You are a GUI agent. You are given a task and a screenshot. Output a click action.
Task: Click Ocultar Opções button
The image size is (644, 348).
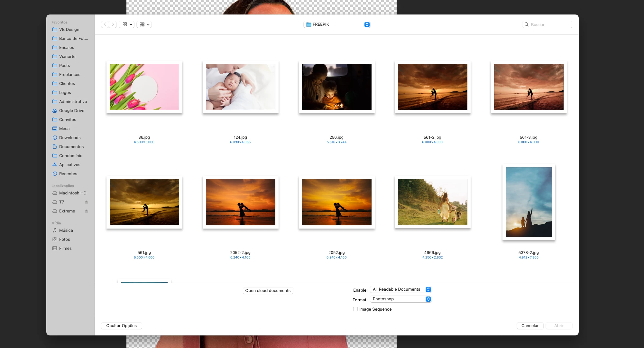tap(121, 326)
